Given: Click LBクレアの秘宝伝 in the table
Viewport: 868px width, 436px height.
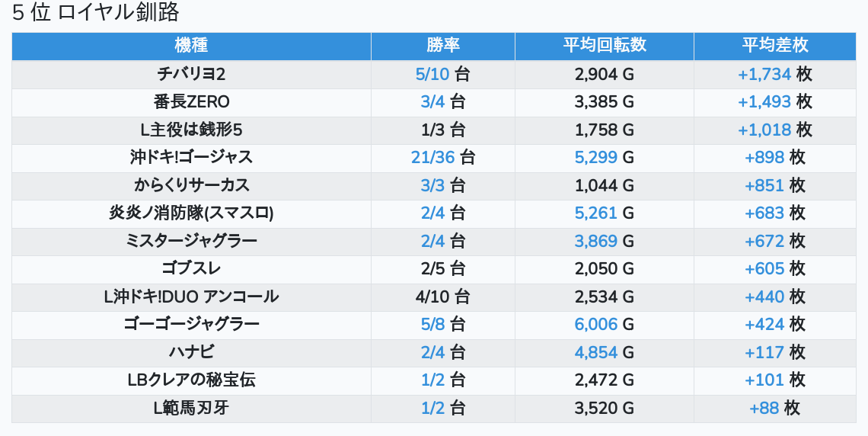Looking at the screenshot, I should 191,380.
